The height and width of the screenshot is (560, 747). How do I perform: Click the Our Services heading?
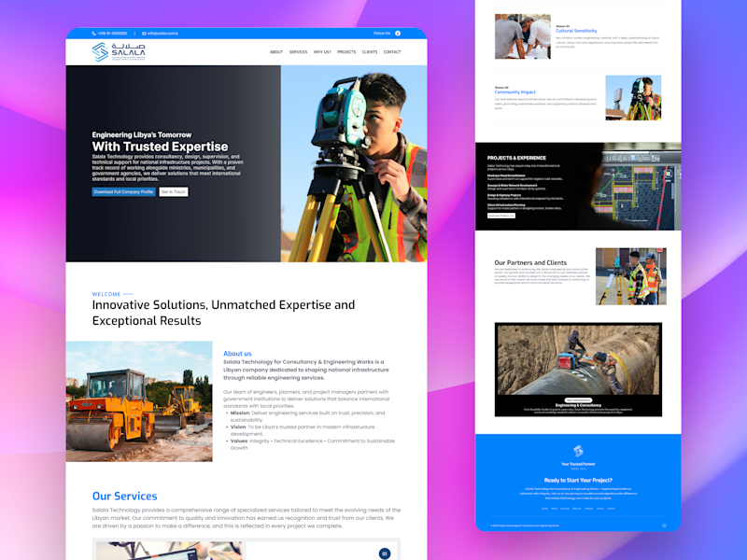coord(125,497)
